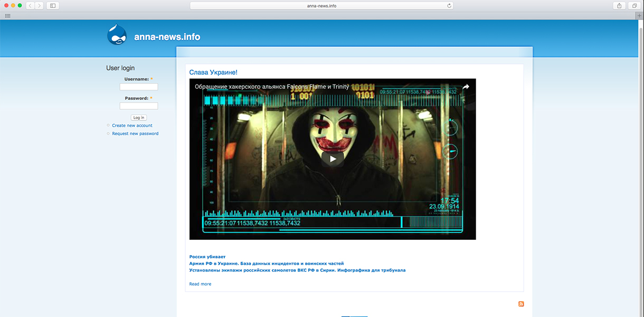The height and width of the screenshot is (317, 644).
Task: Click the orange RSS feed icon
Action: (521, 304)
